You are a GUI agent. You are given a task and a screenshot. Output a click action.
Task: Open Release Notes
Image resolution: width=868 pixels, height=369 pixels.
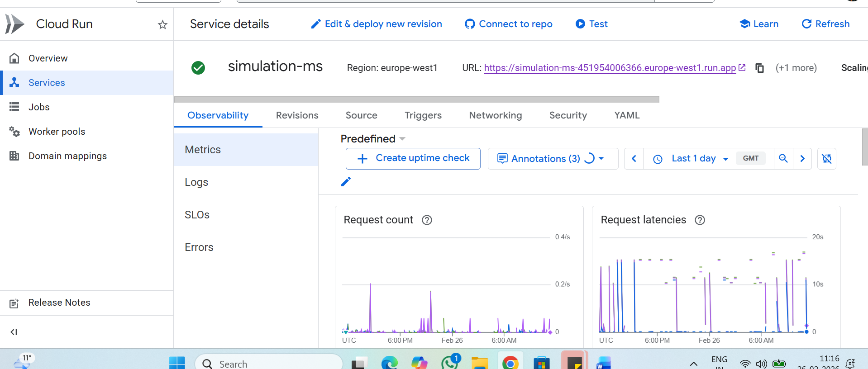pos(87,303)
